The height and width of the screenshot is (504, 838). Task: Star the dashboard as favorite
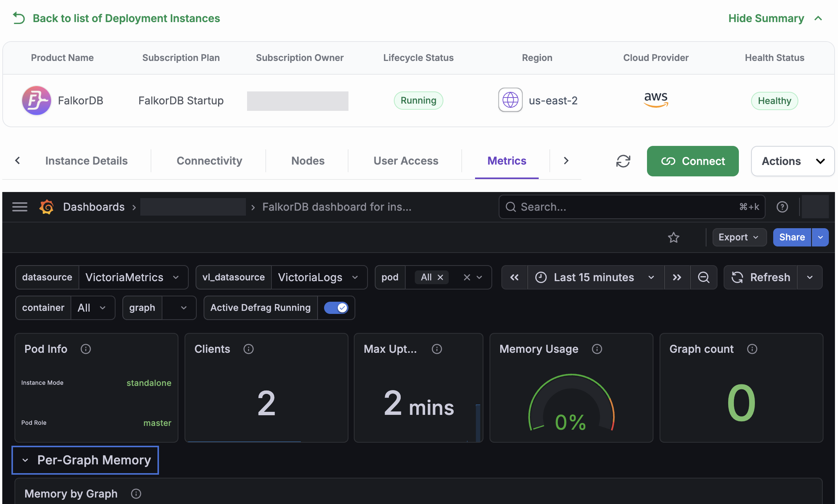pos(674,238)
